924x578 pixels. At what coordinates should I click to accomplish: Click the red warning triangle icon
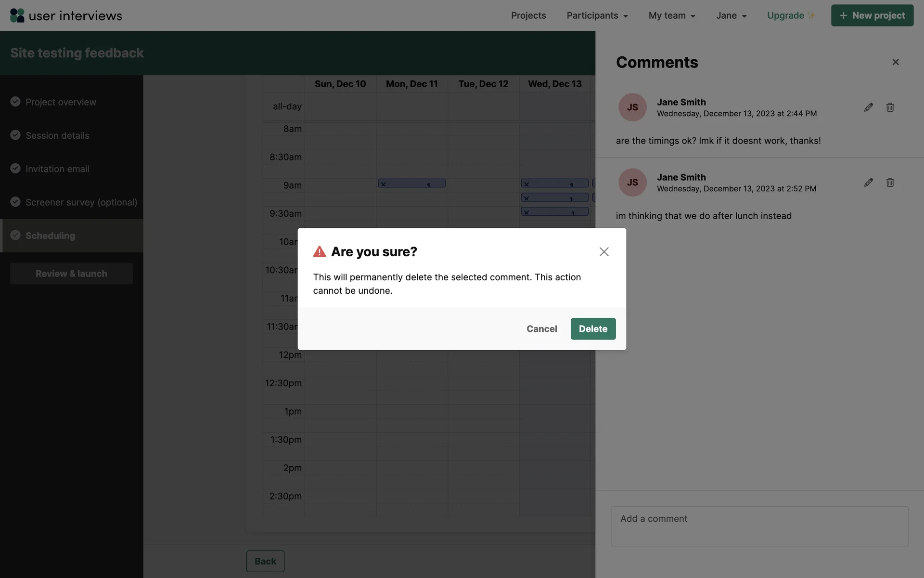tap(320, 252)
